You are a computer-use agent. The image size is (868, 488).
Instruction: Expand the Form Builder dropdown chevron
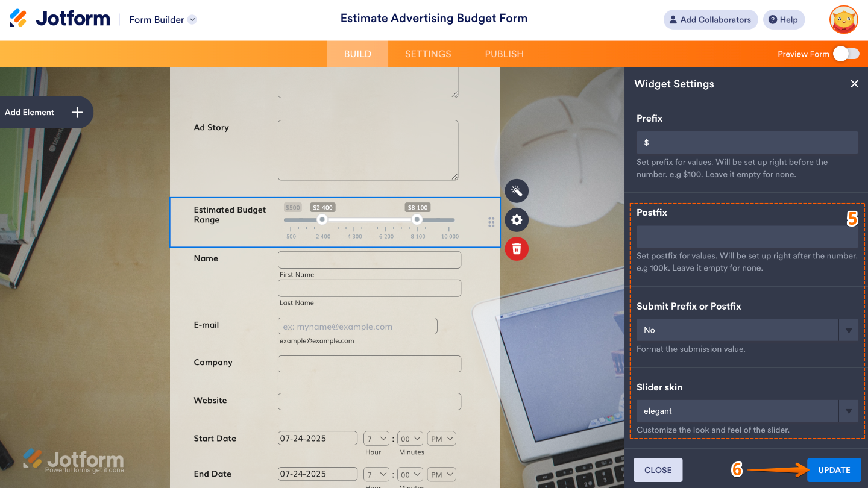[x=192, y=19]
